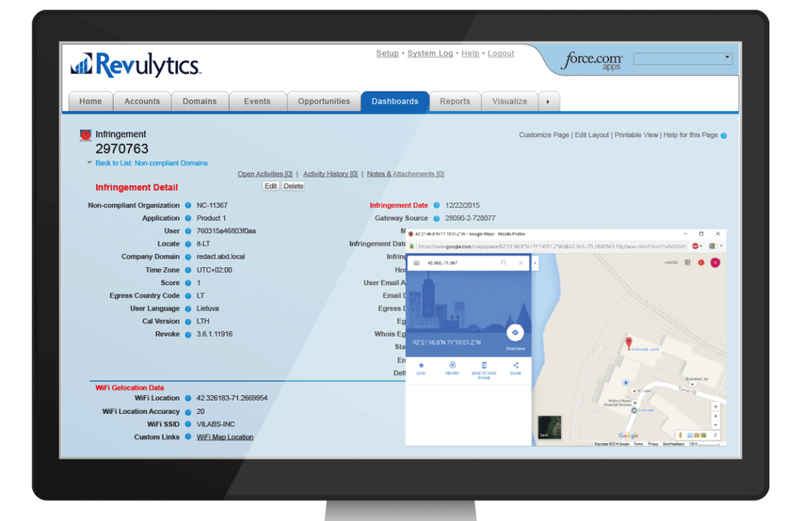Select the Dashboards tab
812x521 pixels.
click(x=395, y=101)
